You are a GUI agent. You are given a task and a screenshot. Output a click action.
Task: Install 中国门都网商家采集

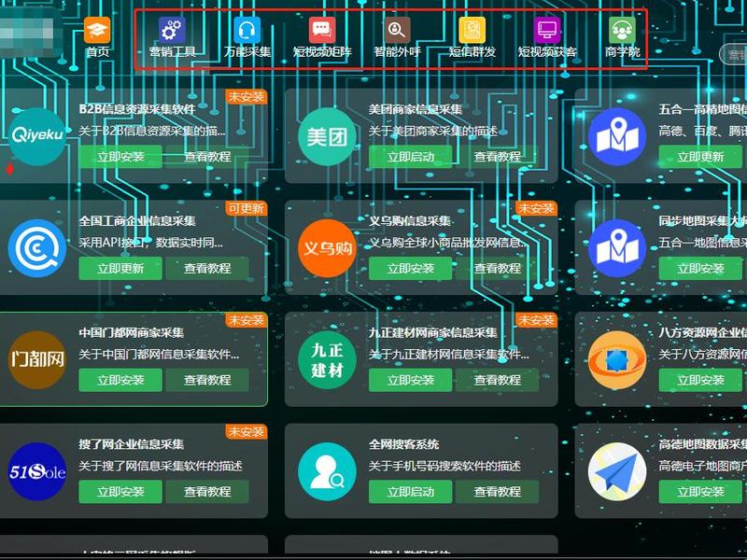point(120,380)
